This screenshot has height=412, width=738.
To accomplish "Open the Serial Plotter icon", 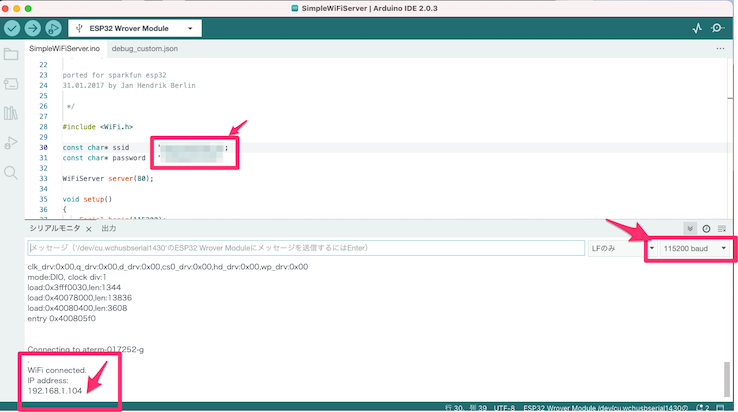I will [x=698, y=28].
